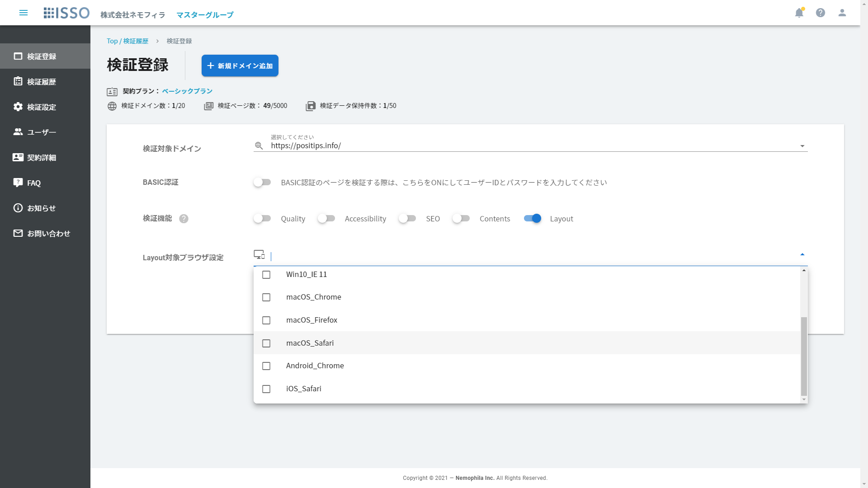The width and height of the screenshot is (868, 488).
Task: Open 検証設定 in the sidebar
Action: tap(45, 107)
